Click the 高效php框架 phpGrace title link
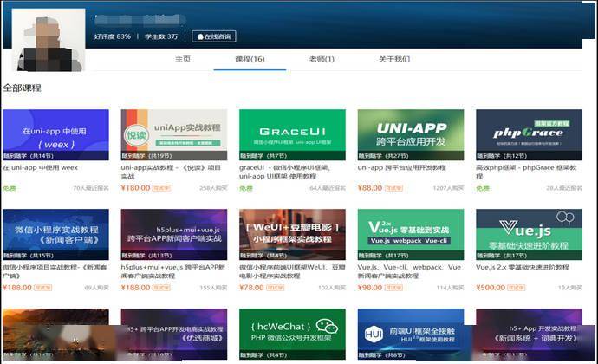 click(526, 172)
